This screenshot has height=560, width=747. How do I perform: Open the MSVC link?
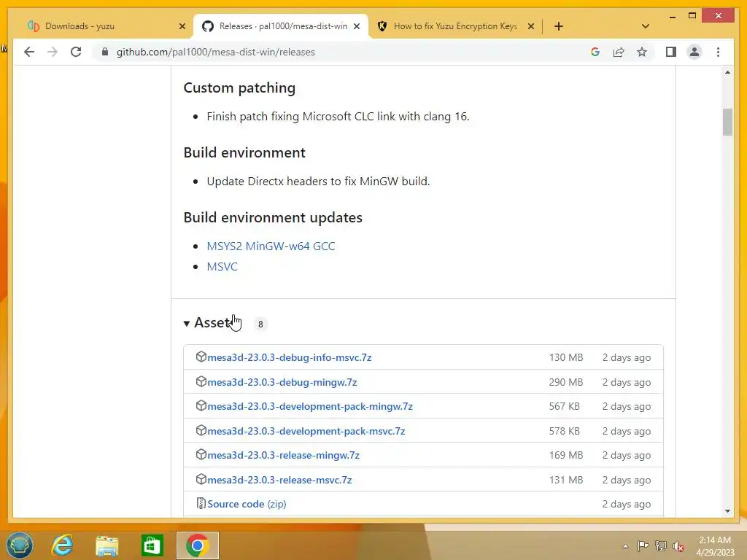pos(222,267)
